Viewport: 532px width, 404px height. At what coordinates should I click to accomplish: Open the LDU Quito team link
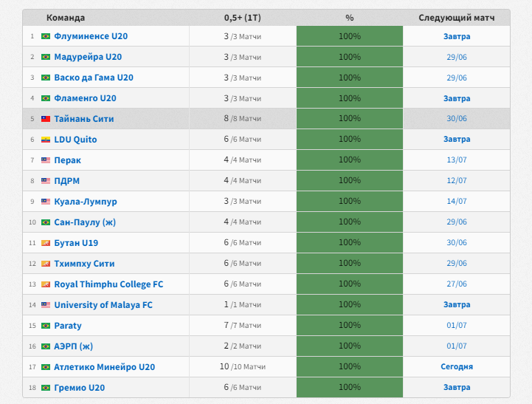pyautogui.click(x=75, y=140)
